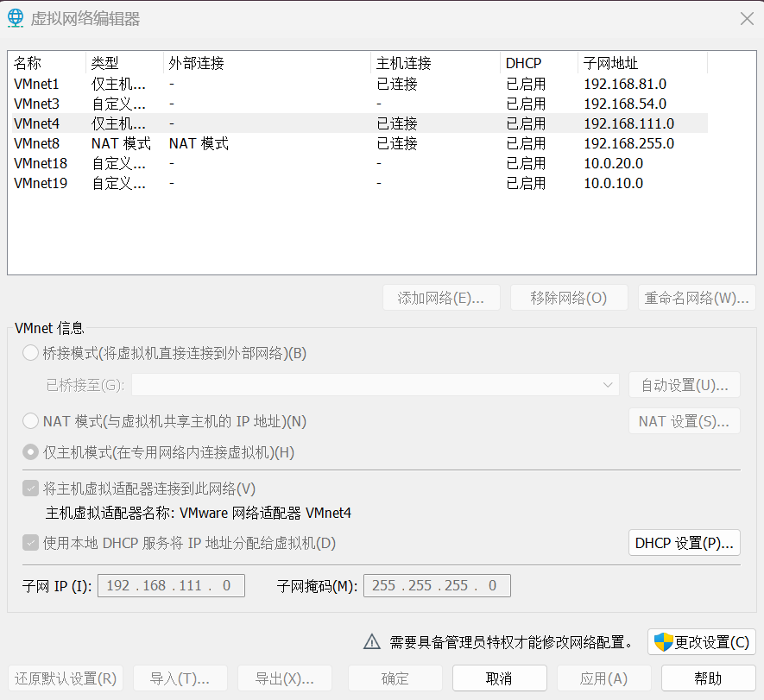Select the VMnet1 row

click(360, 84)
